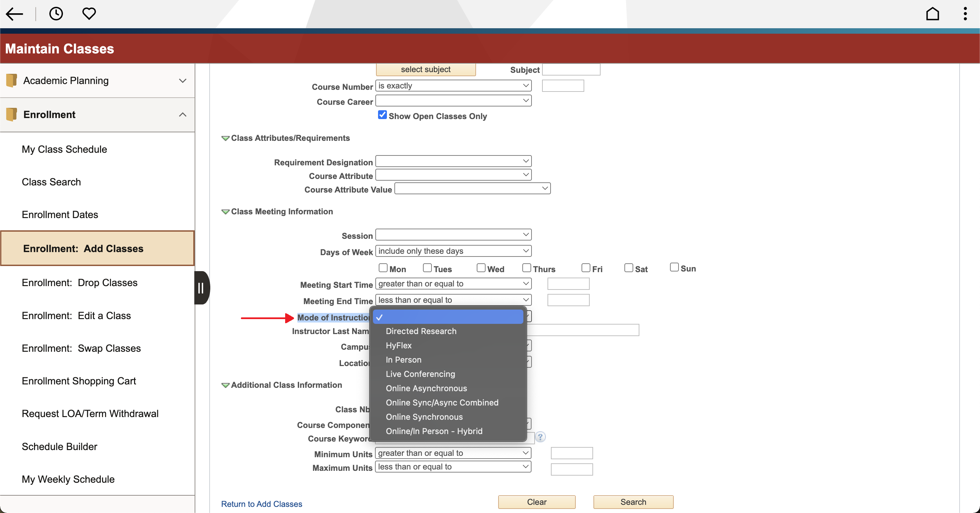The width and height of the screenshot is (980, 513).
Task: Select Online Sync/Async Combined
Action: click(448, 402)
